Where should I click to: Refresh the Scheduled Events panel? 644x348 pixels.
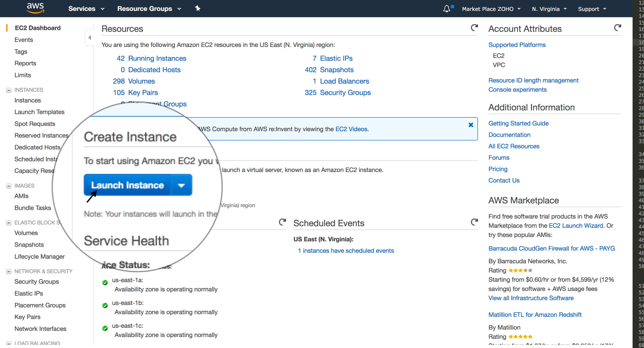[474, 222]
